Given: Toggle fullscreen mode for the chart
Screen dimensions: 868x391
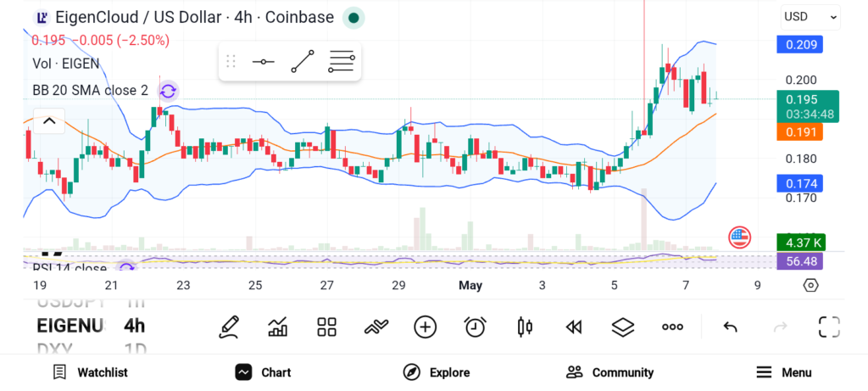Looking at the screenshot, I should (829, 327).
